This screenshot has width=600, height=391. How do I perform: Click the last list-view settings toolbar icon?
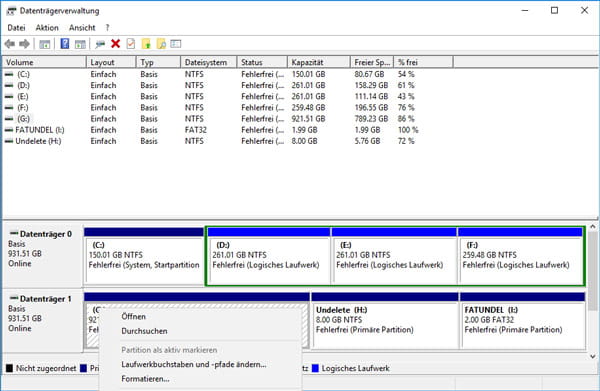pos(176,44)
